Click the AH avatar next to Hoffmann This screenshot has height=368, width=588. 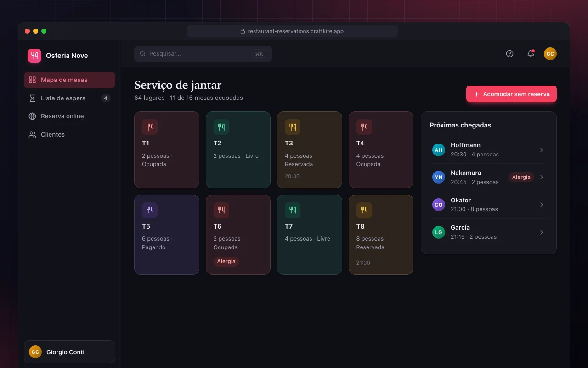coord(439,150)
